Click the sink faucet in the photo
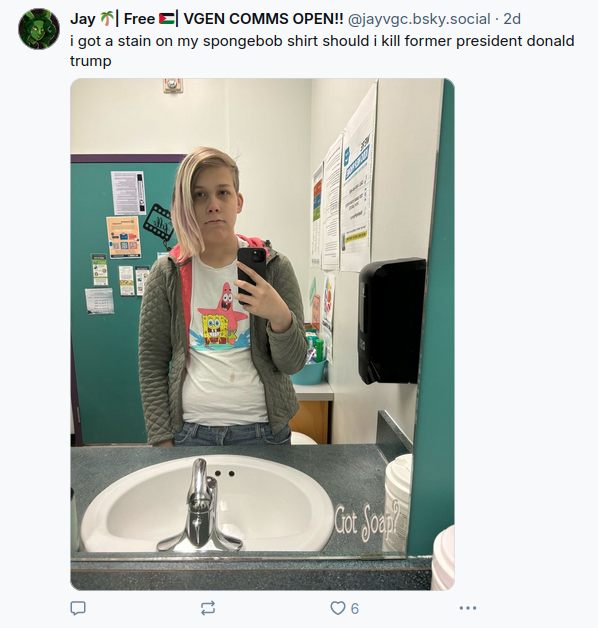This screenshot has width=598, height=628. [x=200, y=507]
